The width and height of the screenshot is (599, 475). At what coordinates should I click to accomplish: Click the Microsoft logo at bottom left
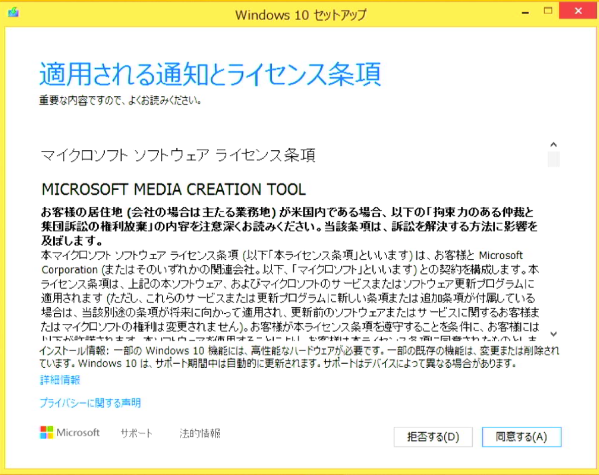pos(70,433)
